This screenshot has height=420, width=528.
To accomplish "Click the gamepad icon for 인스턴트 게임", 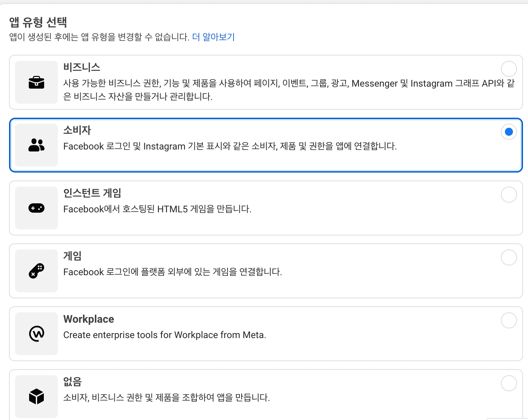I will pos(36,208).
